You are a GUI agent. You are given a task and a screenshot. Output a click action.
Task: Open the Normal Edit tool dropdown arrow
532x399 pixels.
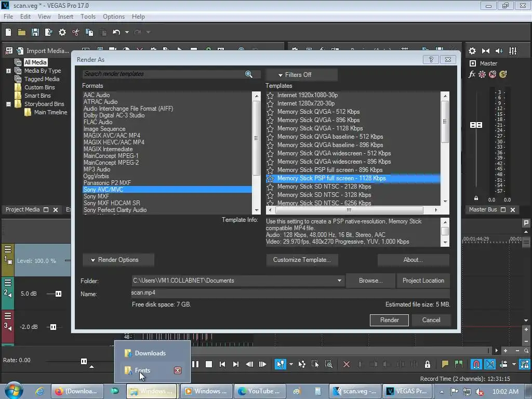tap(291, 364)
